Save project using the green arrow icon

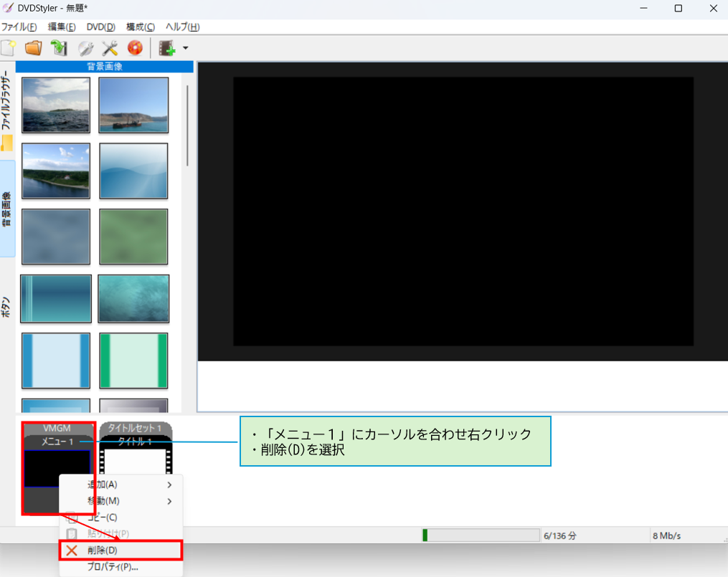click(59, 48)
